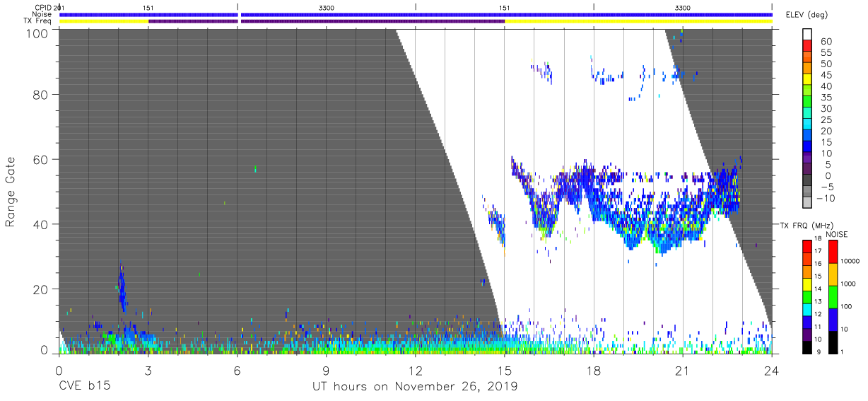Image resolution: width=868 pixels, height=401 pixels.
Task: Click the "55" label on the ELEV scale
Action: coord(826,53)
